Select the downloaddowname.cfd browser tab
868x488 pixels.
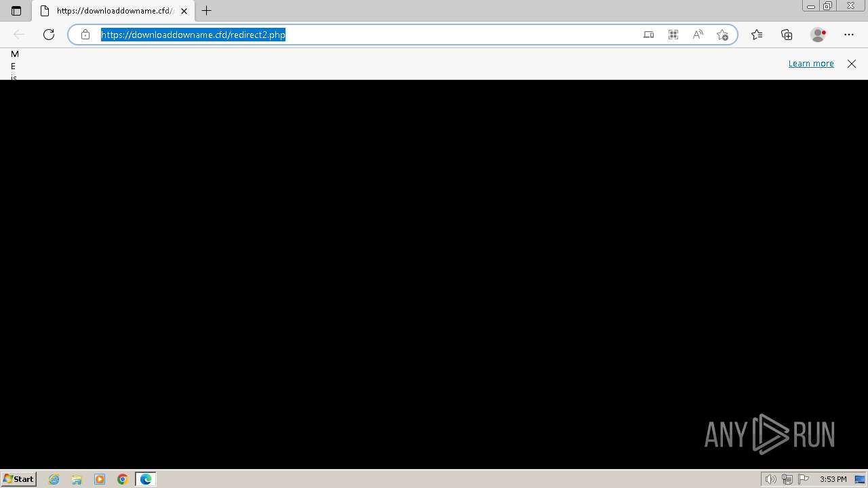tap(112, 11)
